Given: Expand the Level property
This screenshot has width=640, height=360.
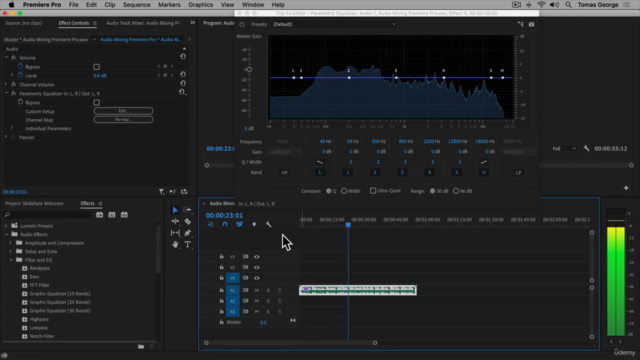Looking at the screenshot, I should pyautogui.click(x=11, y=75).
